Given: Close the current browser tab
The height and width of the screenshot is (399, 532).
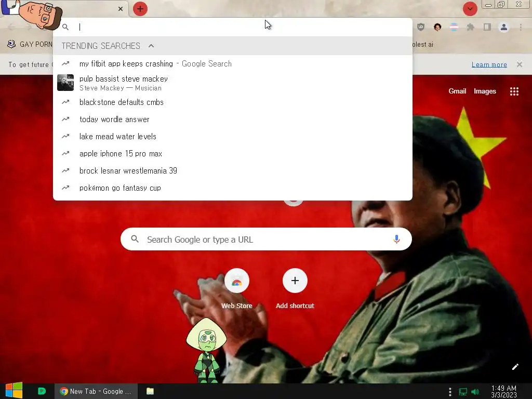Looking at the screenshot, I should coord(121,9).
